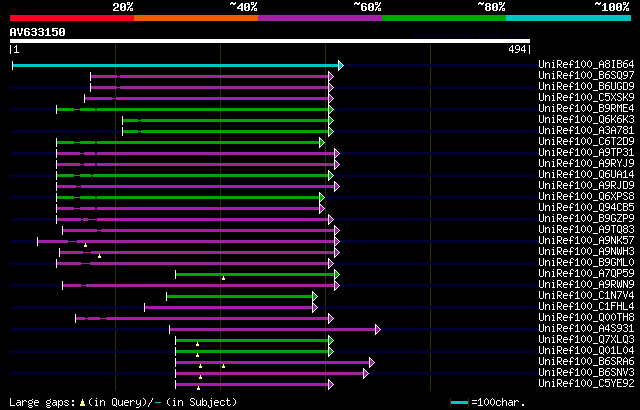The width and height of the screenshot is (640, 410).
Task: Click the yellow gap marker under Q7XLQ3 bar
Action: pos(197,344)
